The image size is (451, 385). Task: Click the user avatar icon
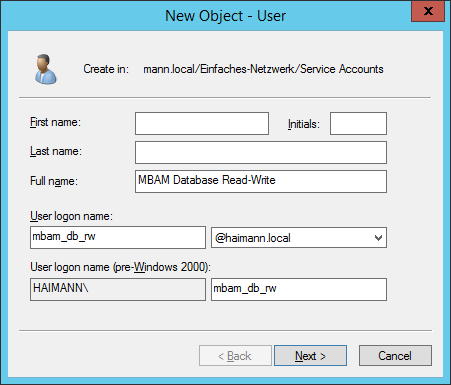(x=46, y=69)
